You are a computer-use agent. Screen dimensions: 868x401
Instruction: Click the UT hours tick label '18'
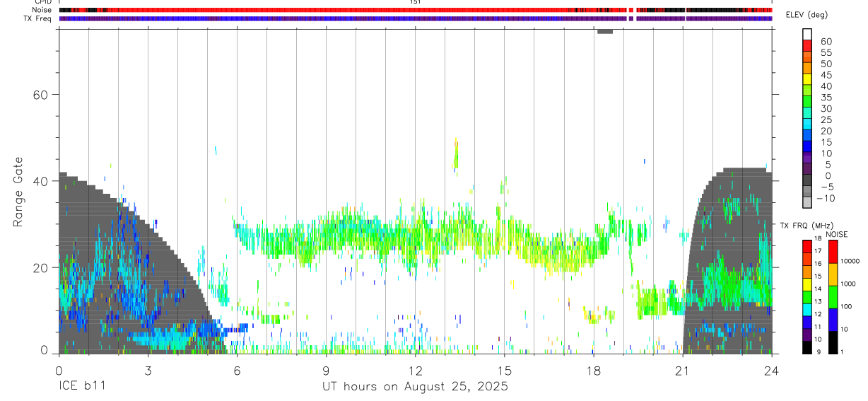pyautogui.click(x=594, y=369)
